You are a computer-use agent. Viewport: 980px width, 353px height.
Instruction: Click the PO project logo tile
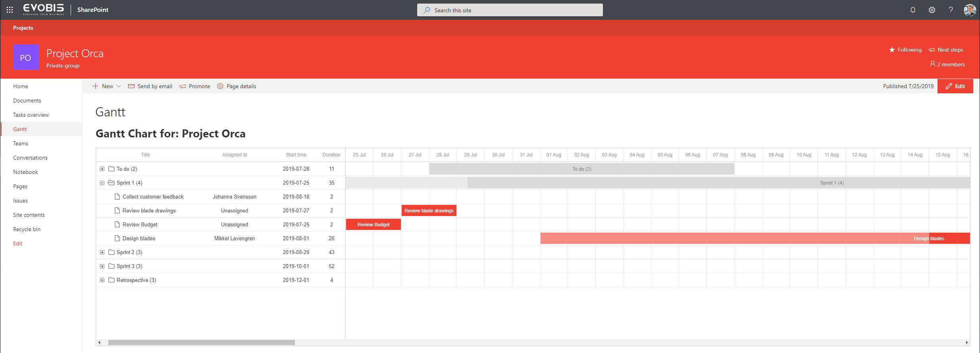pos(26,57)
